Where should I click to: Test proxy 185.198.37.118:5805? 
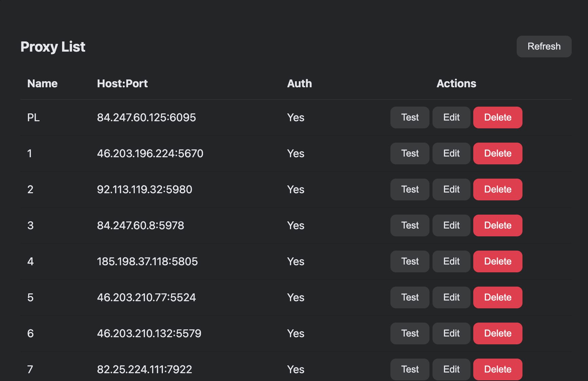(x=409, y=261)
